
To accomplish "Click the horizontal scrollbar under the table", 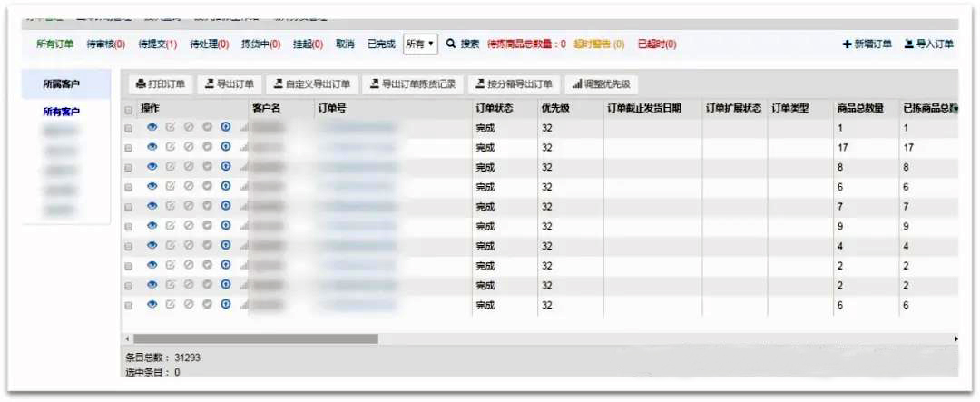I will click(x=254, y=338).
